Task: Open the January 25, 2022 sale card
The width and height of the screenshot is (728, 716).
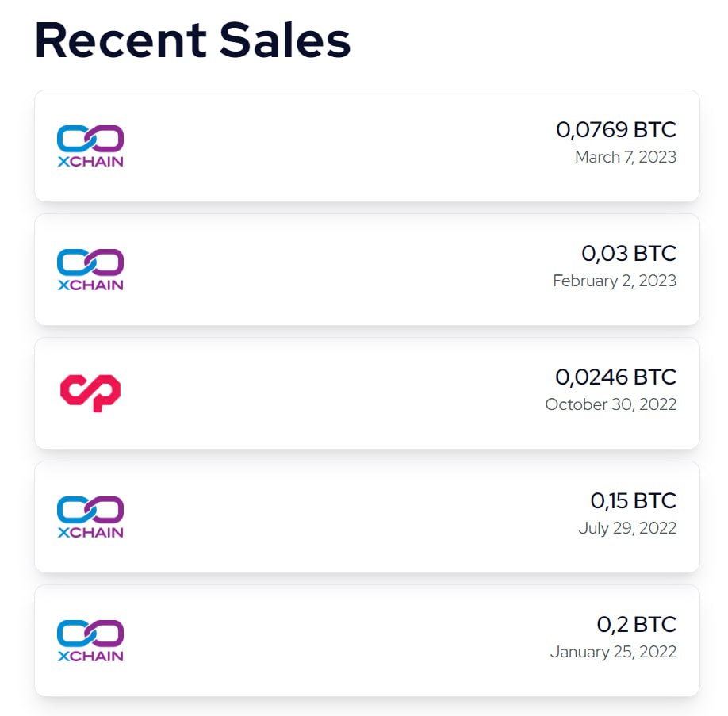Action: [367, 641]
